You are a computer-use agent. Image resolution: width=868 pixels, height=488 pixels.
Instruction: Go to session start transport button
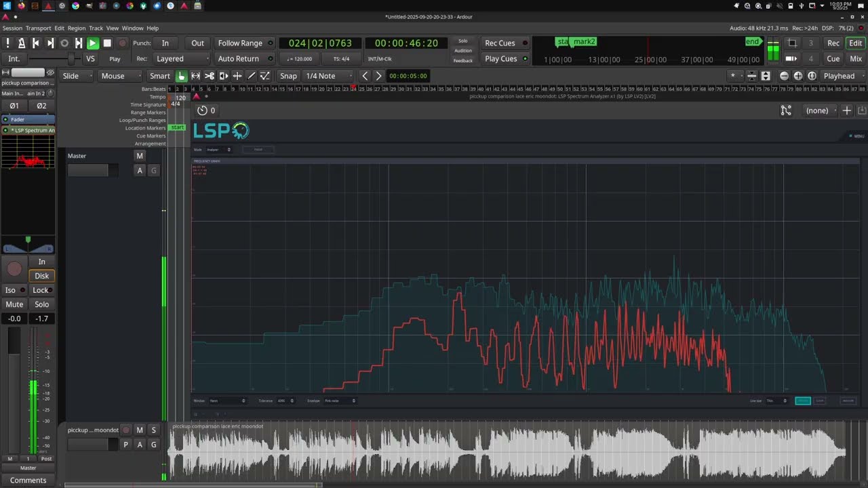click(x=36, y=43)
